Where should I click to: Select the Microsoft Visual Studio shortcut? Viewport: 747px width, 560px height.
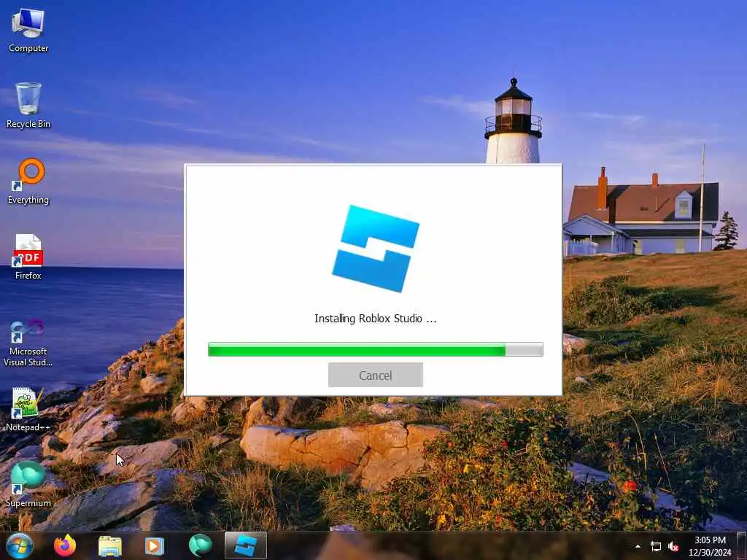(x=28, y=343)
